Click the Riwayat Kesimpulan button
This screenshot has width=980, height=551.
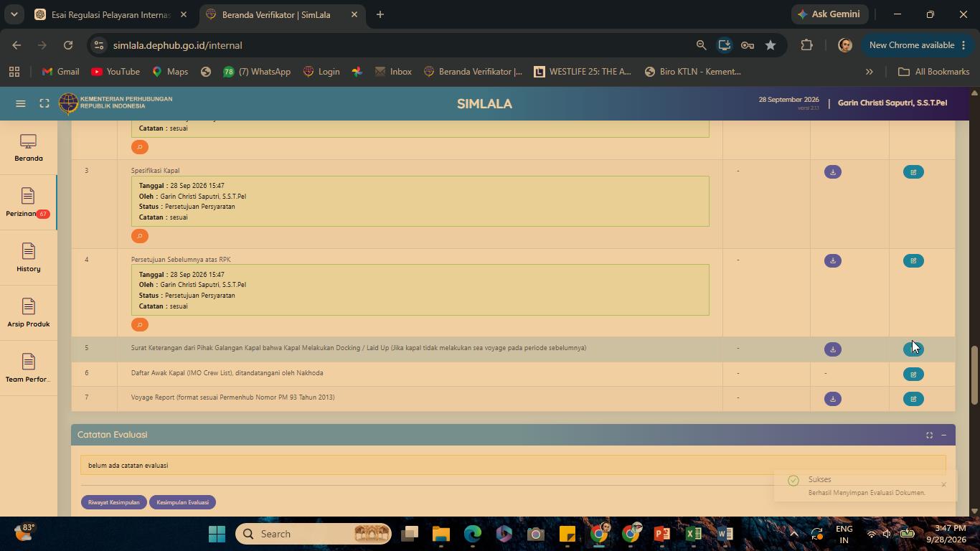coord(113,502)
